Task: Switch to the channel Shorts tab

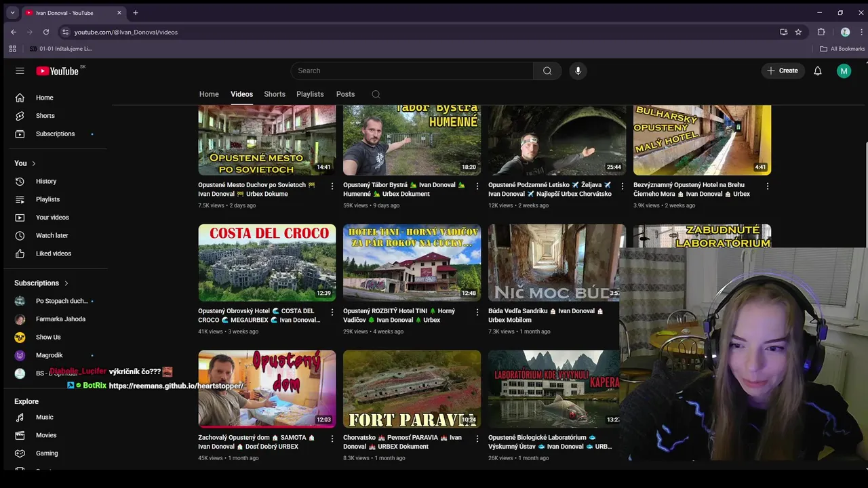Action: coord(275,94)
